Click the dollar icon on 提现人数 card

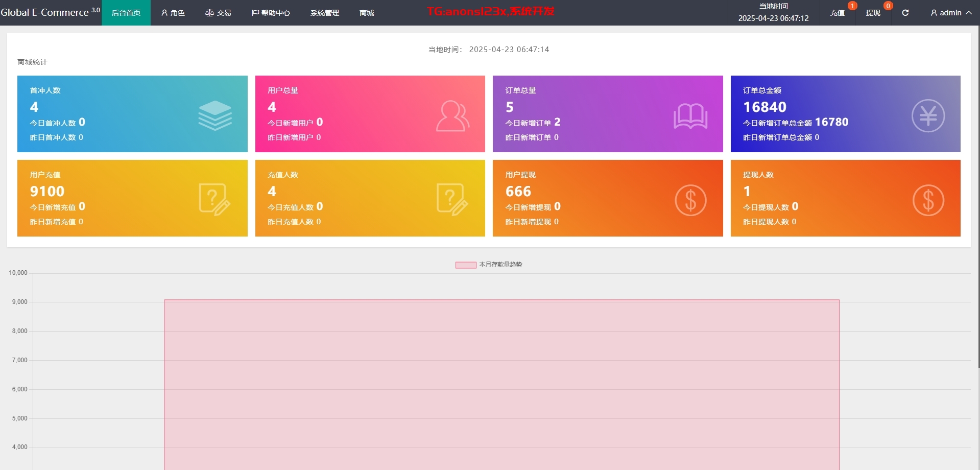pyautogui.click(x=927, y=200)
